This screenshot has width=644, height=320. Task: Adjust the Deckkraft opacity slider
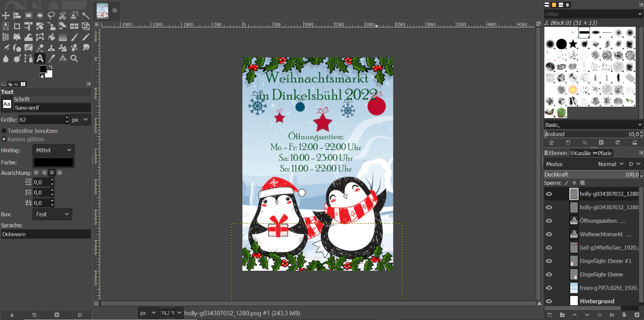pyautogui.click(x=593, y=174)
